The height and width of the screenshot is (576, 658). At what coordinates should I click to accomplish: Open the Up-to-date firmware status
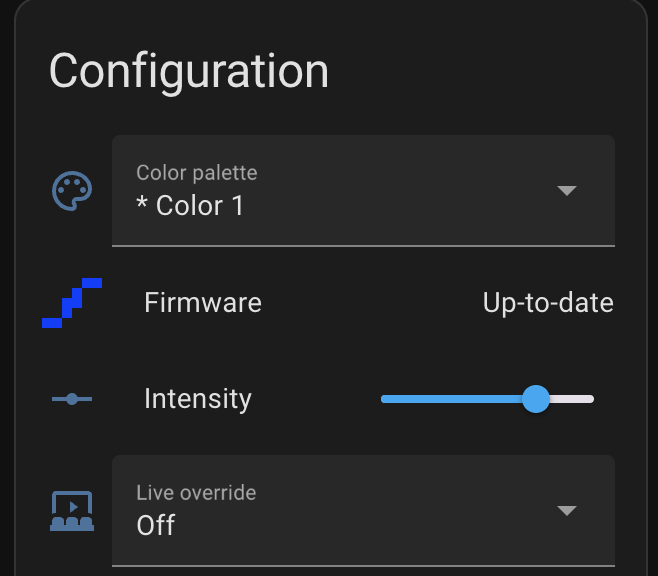(548, 302)
